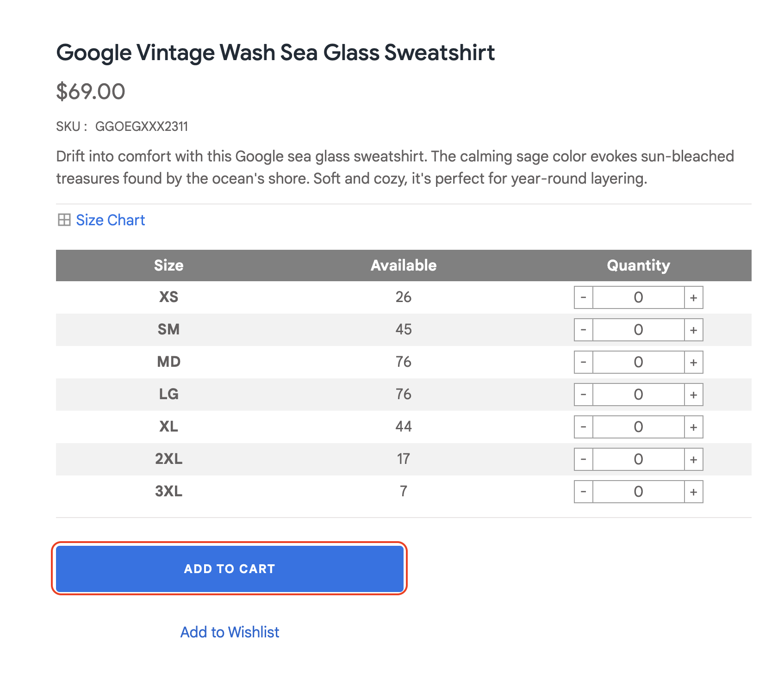The height and width of the screenshot is (679, 784).
Task: Decrease SM quantity by one
Action: [x=583, y=330]
